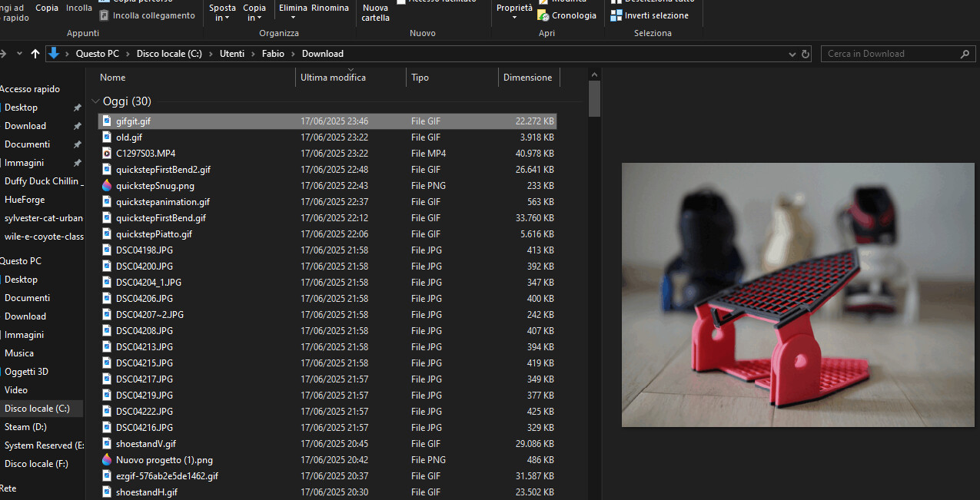
Task: Open the Duffy Duck Chillin folder in the sidebar
Action: (x=44, y=181)
